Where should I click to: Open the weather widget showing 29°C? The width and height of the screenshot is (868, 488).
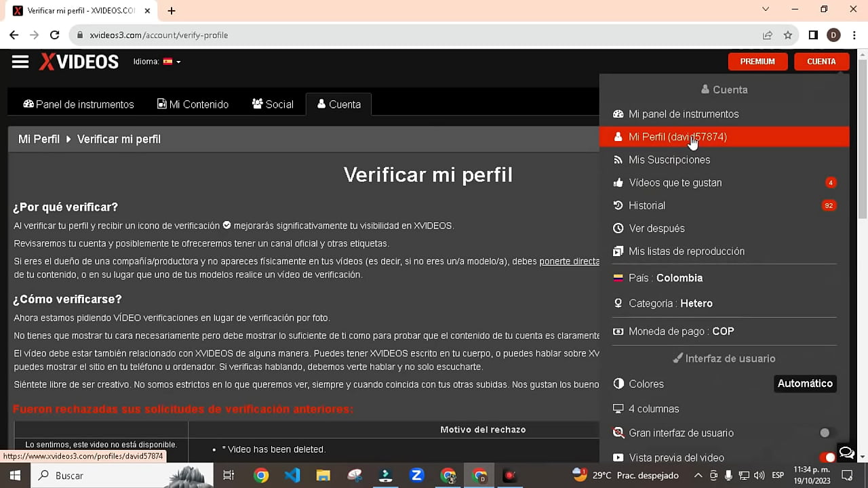point(625,475)
